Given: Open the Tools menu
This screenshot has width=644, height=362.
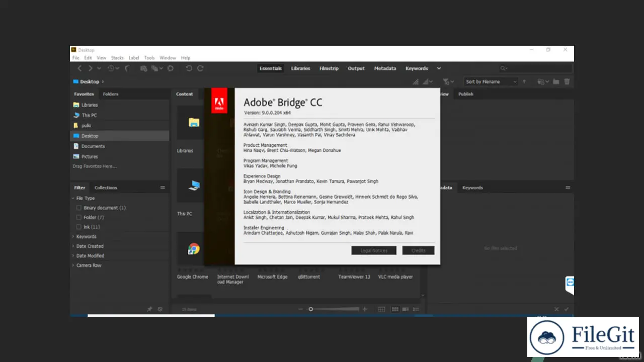Looking at the screenshot, I should (x=149, y=58).
